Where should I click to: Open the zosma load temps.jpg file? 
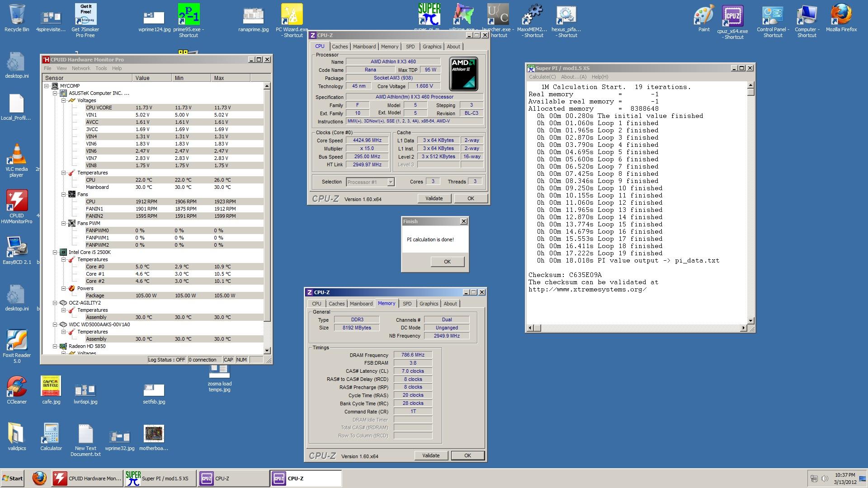[x=220, y=379]
